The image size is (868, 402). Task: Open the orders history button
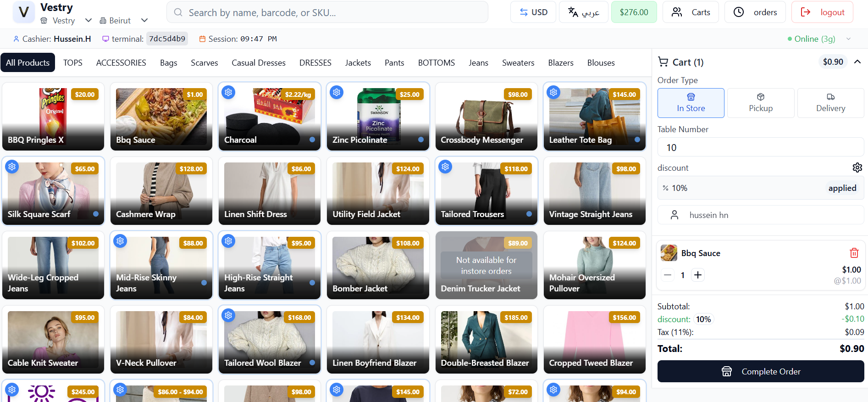pyautogui.click(x=755, y=12)
